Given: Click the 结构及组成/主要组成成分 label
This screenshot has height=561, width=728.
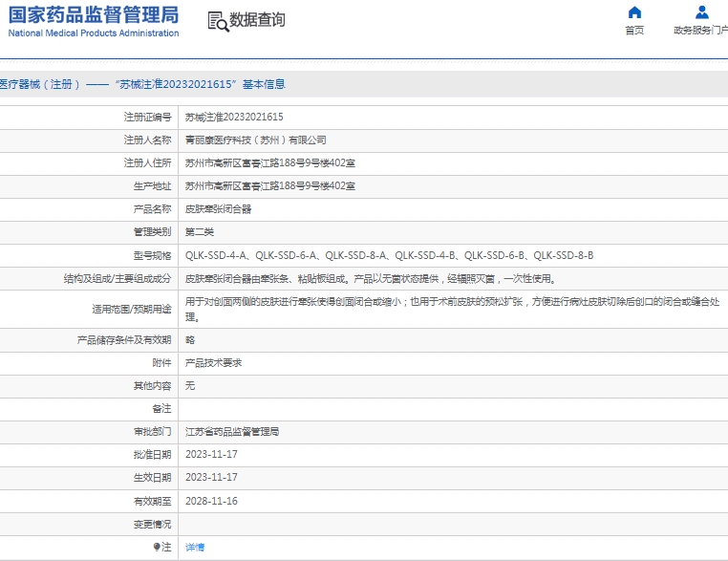Looking at the screenshot, I should tap(118, 279).
